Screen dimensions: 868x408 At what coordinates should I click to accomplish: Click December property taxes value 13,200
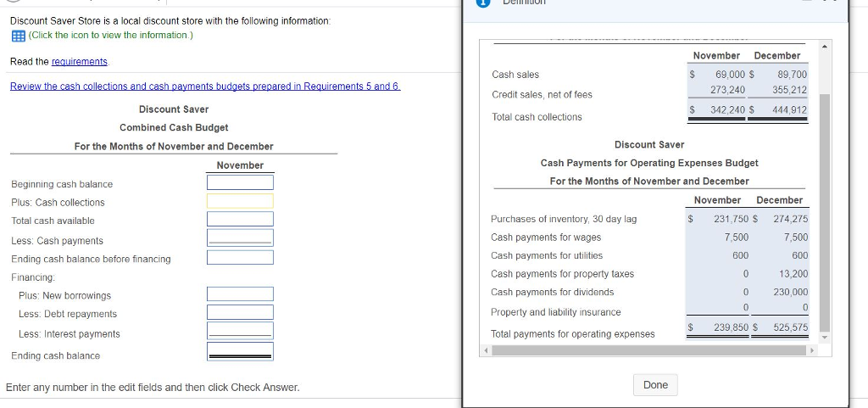[793, 273]
